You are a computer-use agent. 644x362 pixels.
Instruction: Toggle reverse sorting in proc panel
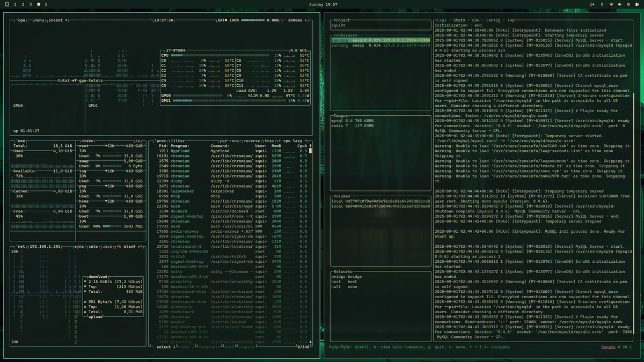coord(252,141)
